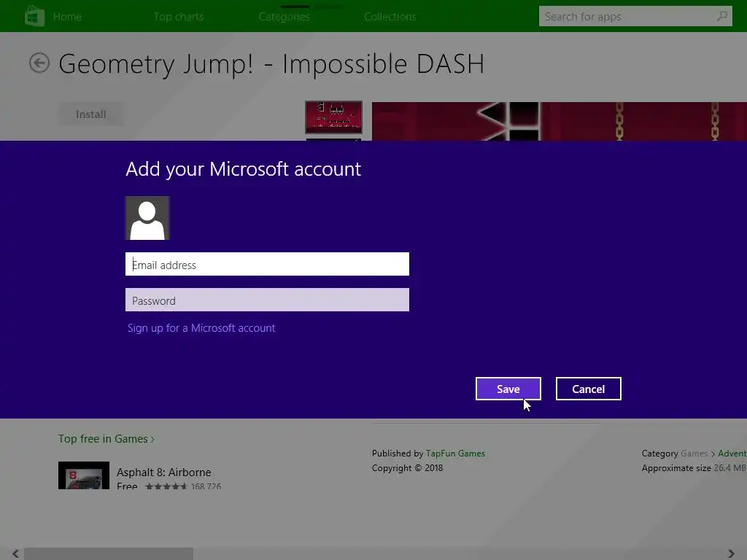747x560 pixels.
Task: Open Sign up for a Microsoft account
Action: tap(201, 327)
